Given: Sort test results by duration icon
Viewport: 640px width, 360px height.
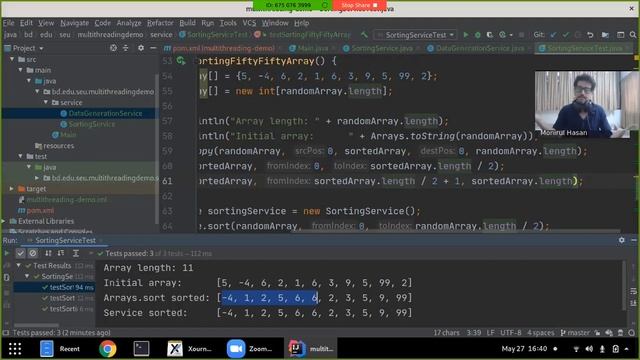Looking at the screenshot, I should [x=61, y=253].
